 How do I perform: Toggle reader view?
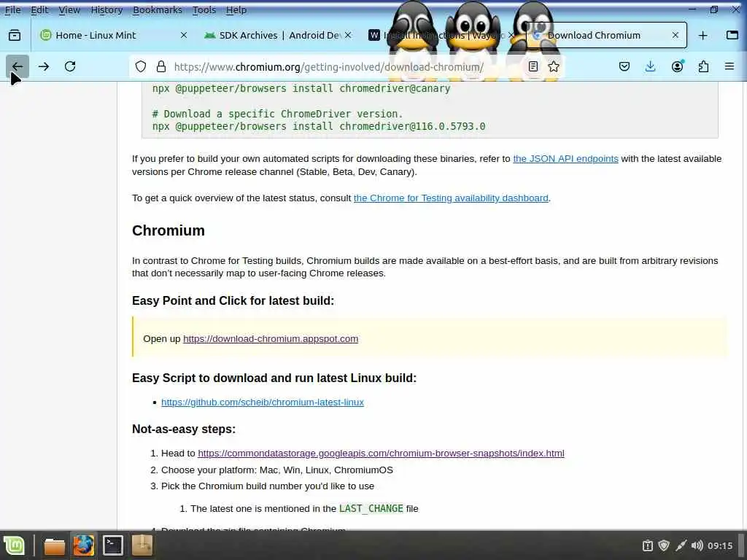[x=533, y=66]
